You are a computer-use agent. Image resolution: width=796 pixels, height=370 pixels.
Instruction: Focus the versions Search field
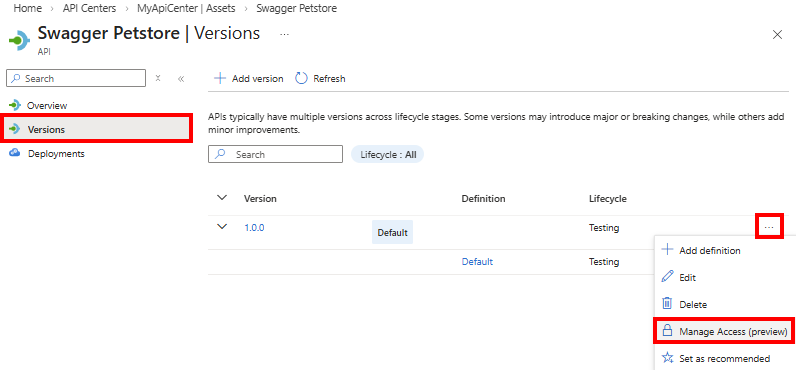point(276,154)
